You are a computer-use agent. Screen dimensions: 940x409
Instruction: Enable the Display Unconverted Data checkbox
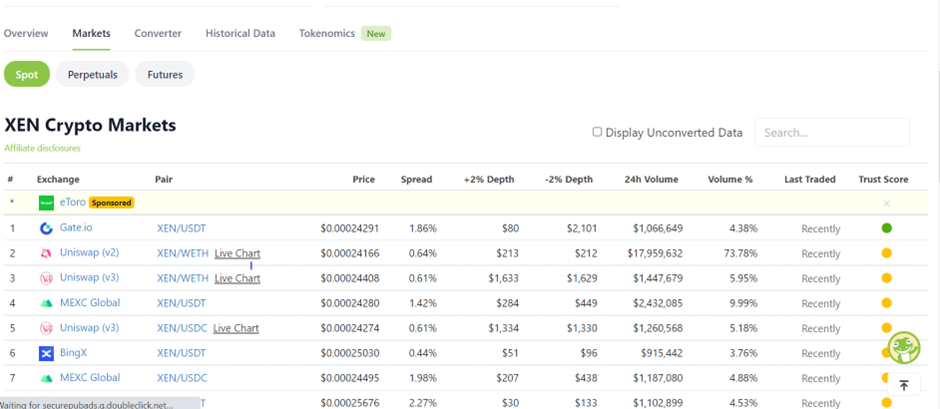click(597, 132)
